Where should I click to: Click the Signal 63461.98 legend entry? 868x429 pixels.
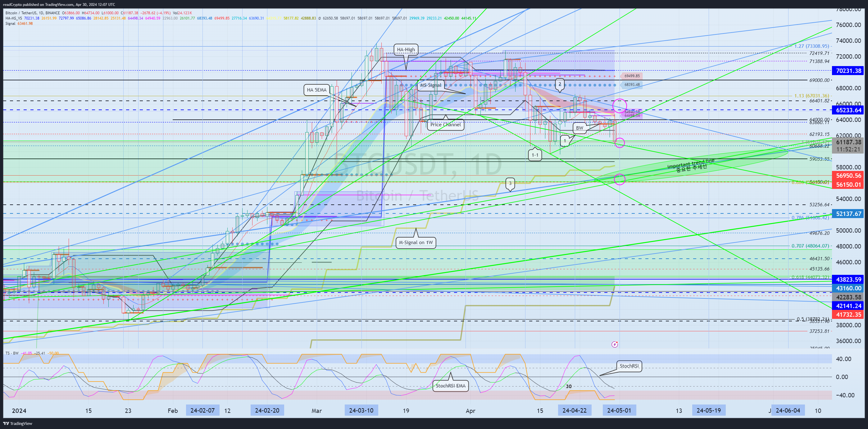pos(19,24)
